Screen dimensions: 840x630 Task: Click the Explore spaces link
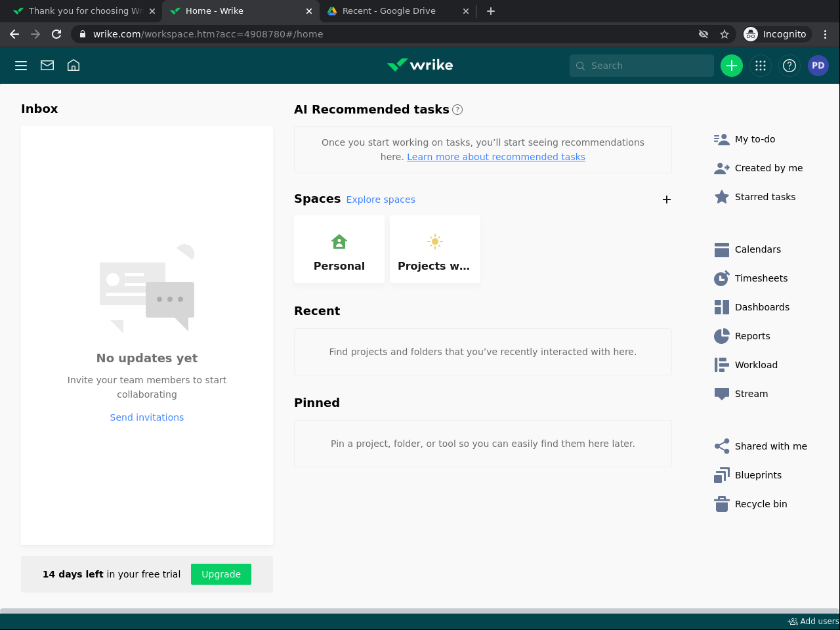[381, 199]
